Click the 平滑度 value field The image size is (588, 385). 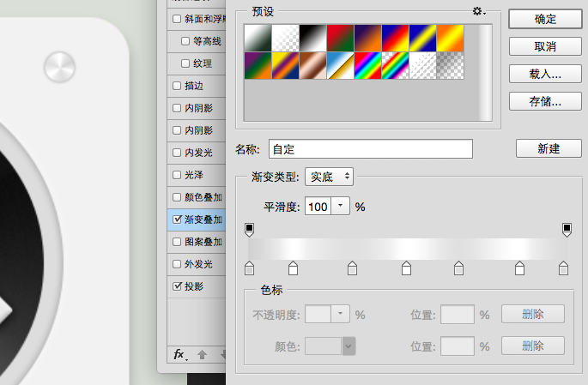tap(318, 206)
